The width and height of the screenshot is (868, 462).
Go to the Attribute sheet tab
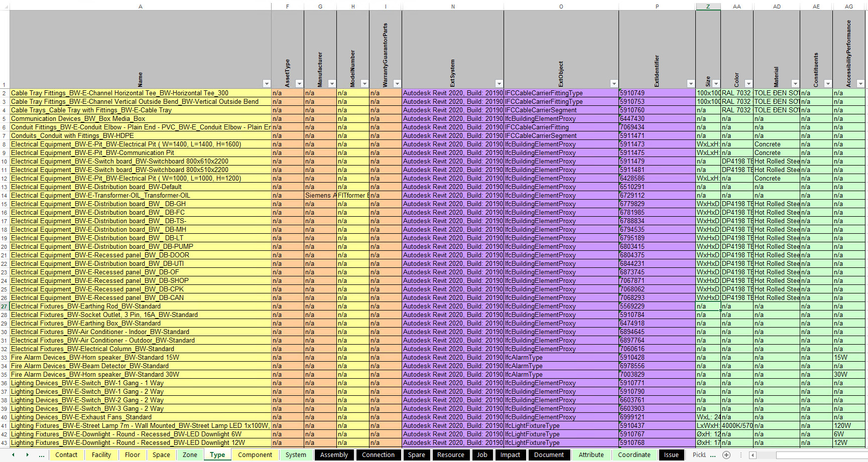(x=591, y=454)
